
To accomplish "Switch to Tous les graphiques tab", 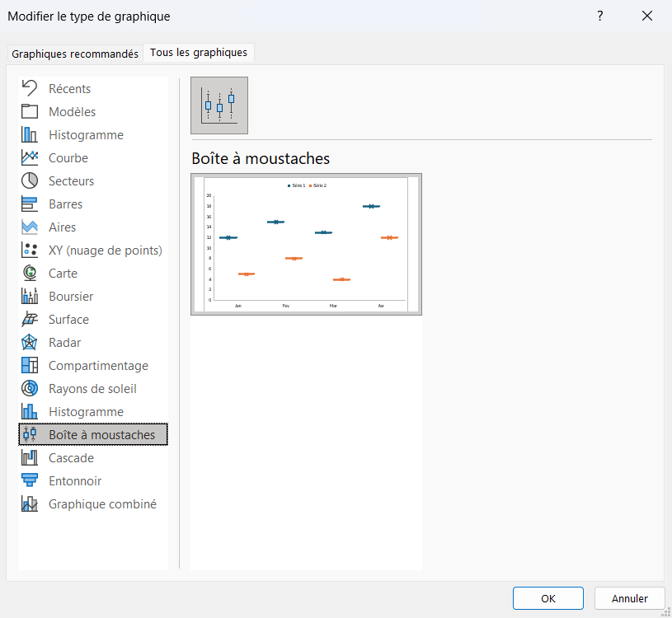I will 199,52.
